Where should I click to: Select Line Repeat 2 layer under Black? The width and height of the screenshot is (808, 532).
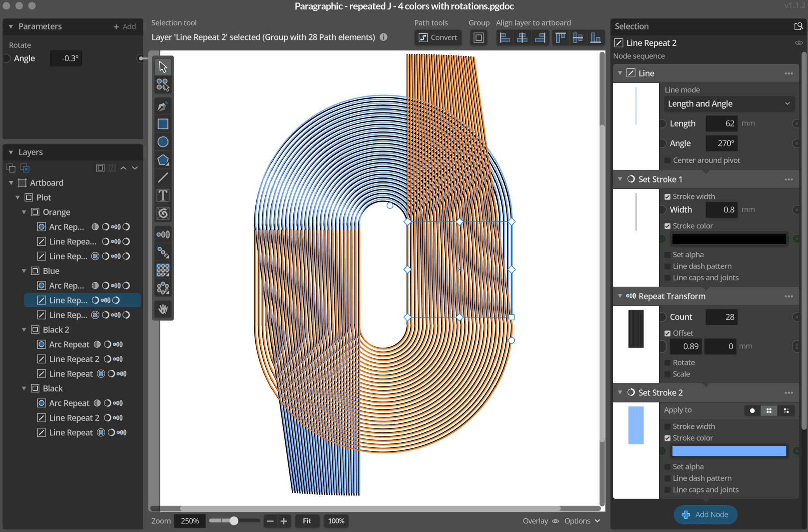[x=74, y=418]
